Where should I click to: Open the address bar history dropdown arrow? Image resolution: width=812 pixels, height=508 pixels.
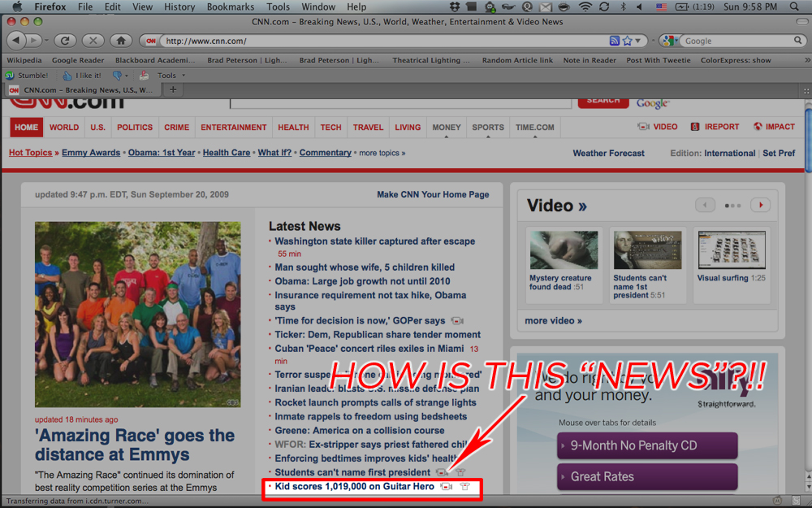coord(638,41)
